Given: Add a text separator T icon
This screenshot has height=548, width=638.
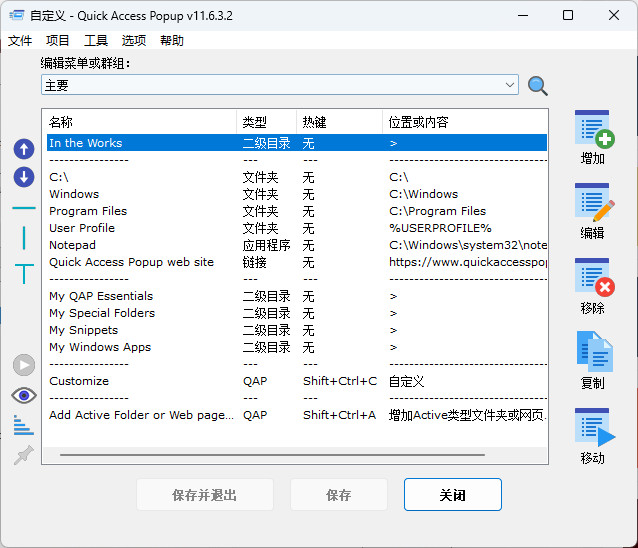Looking at the screenshot, I should tap(24, 273).
